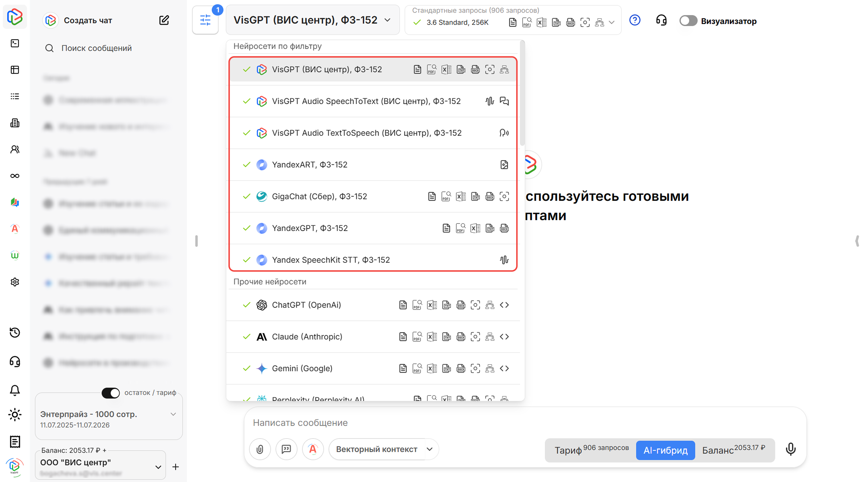
Task: Click the waveform icon in Yandex SpeechKit row
Action: tap(504, 260)
